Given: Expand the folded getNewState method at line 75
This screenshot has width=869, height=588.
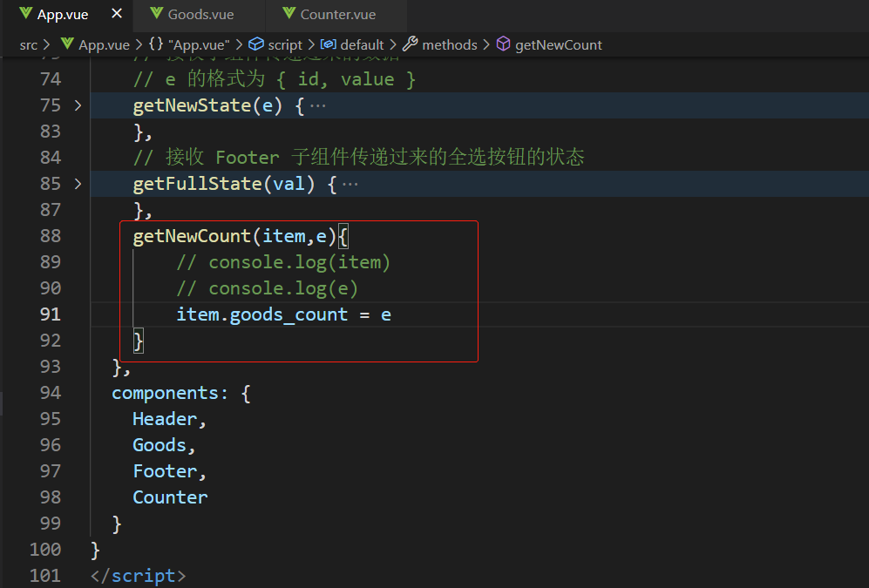Looking at the screenshot, I should [78, 105].
